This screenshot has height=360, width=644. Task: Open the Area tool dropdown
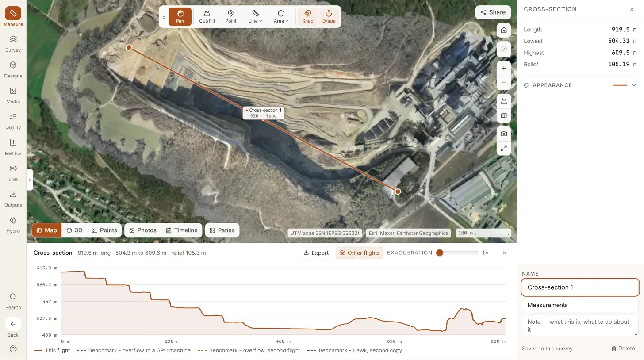281,17
